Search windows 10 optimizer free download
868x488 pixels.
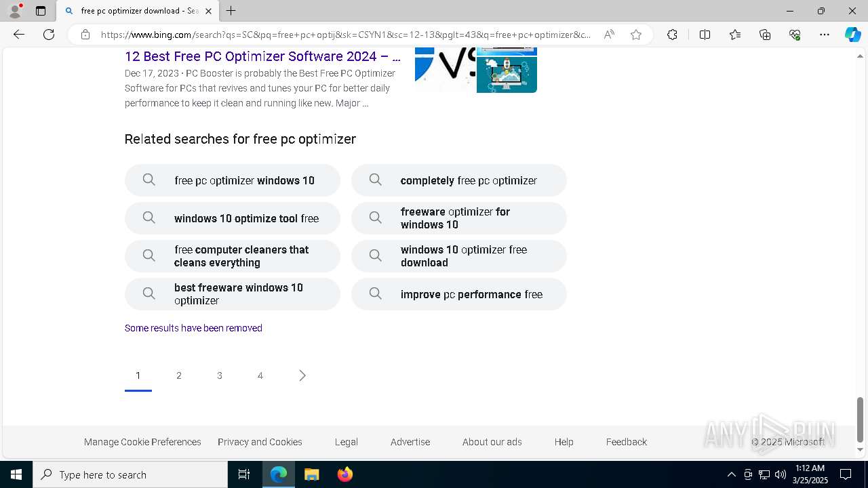pos(459,256)
